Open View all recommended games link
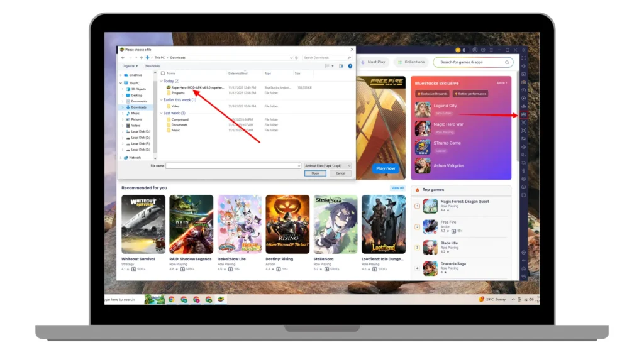This screenshot has height=362, width=644. [397, 188]
